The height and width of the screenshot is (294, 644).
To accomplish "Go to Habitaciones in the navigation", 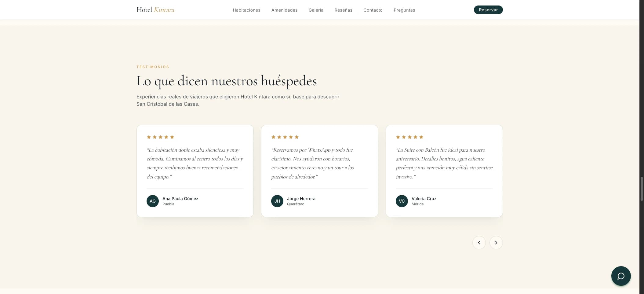I will [246, 10].
